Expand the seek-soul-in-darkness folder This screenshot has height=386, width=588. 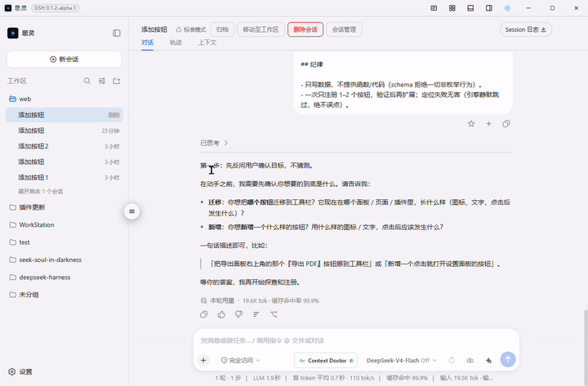click(65, 260)
